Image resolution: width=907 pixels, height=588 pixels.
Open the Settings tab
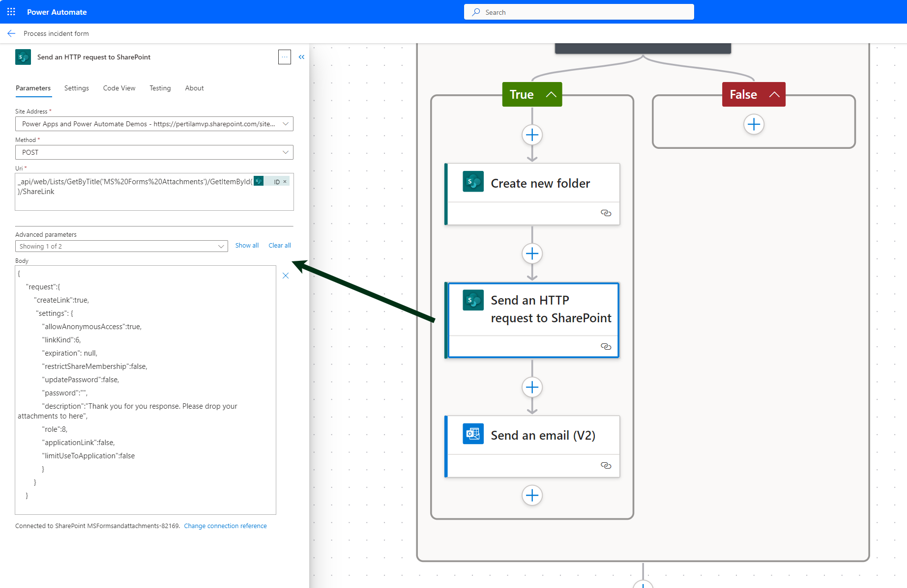click(77, 88)
